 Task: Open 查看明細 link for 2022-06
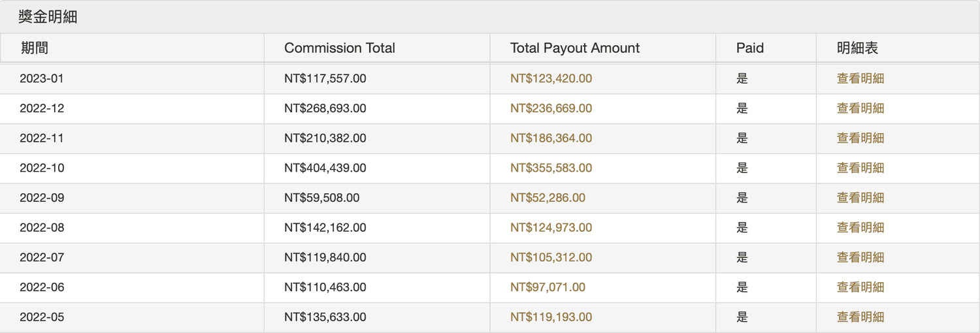[x=860, y=287]
